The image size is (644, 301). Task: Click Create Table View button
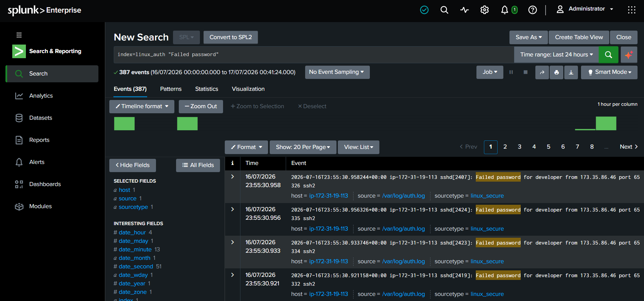point(579,37)
